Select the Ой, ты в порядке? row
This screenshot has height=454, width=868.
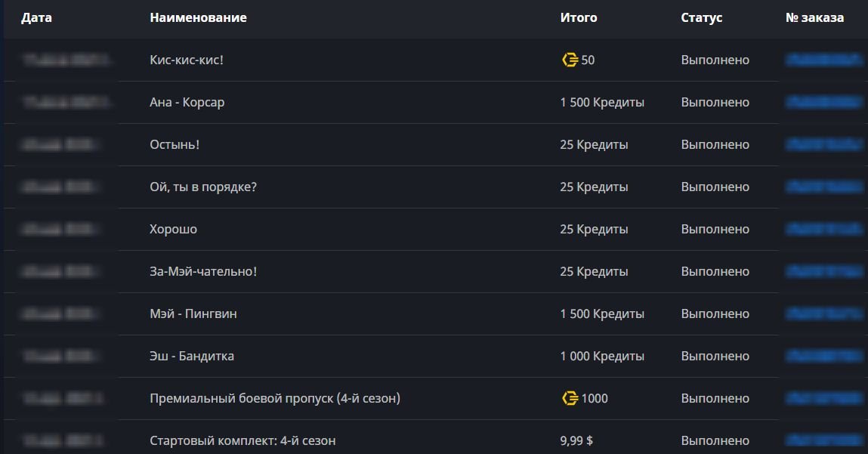click(203, 187)
